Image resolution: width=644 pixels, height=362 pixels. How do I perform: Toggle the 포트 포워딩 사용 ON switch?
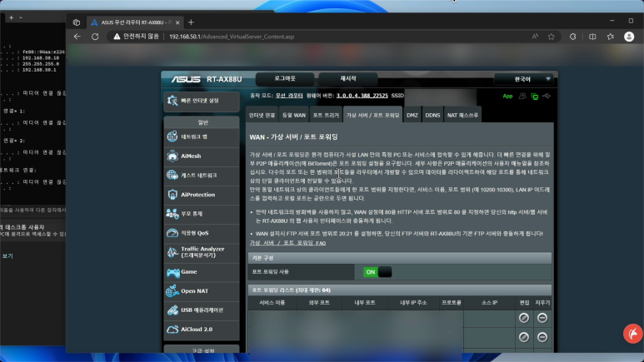tap(377, 272)
